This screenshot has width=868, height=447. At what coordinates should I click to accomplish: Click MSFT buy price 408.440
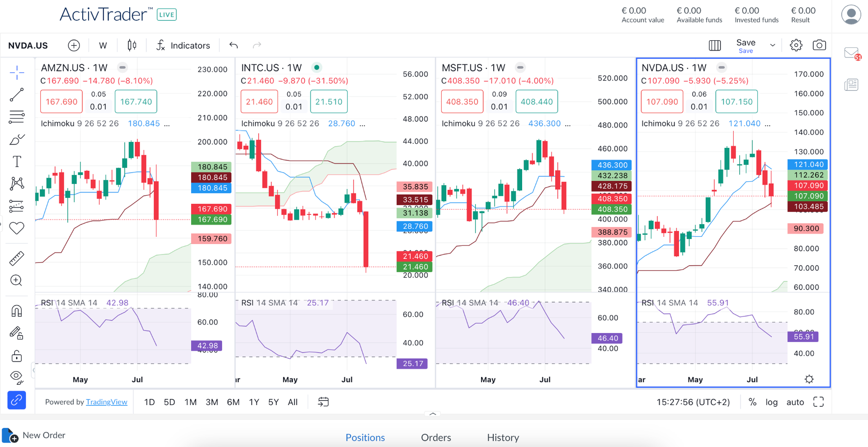[537, 102]
